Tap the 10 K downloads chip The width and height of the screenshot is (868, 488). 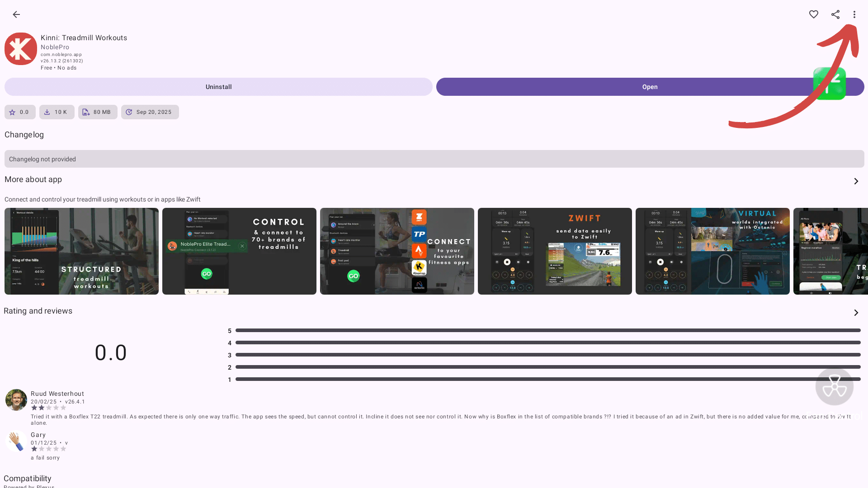point(57,112)
